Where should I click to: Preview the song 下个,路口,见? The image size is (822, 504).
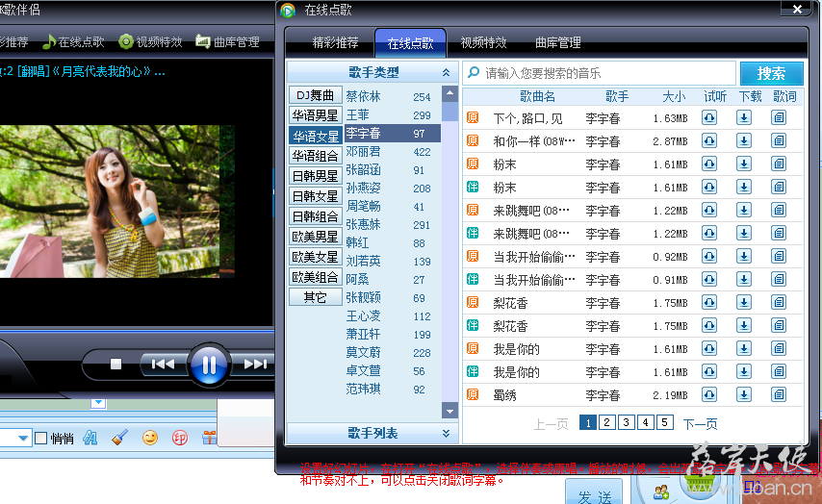[709, 118]
